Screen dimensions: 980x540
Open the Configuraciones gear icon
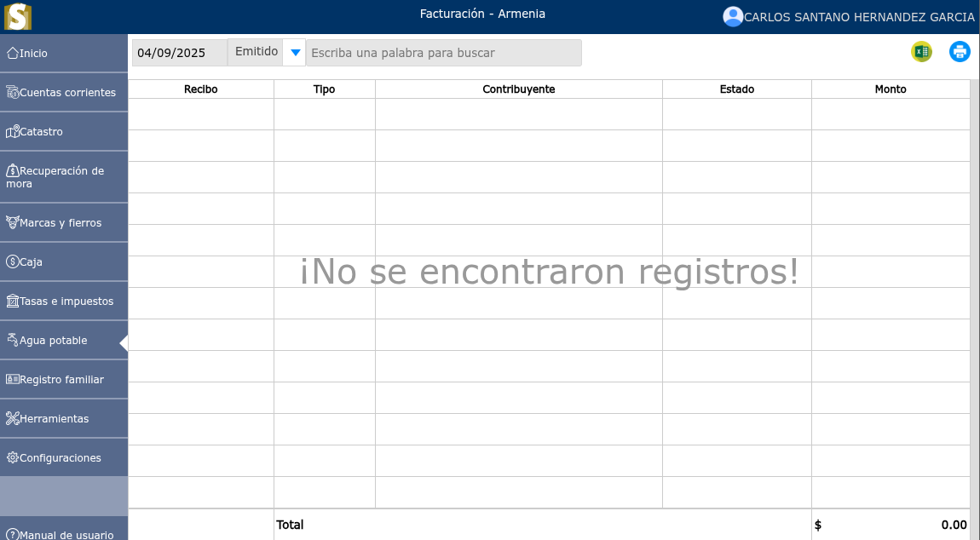pos(11,457)
